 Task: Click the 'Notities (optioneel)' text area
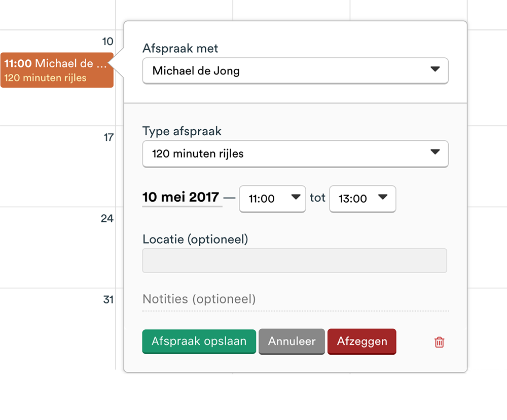[295, 299]
